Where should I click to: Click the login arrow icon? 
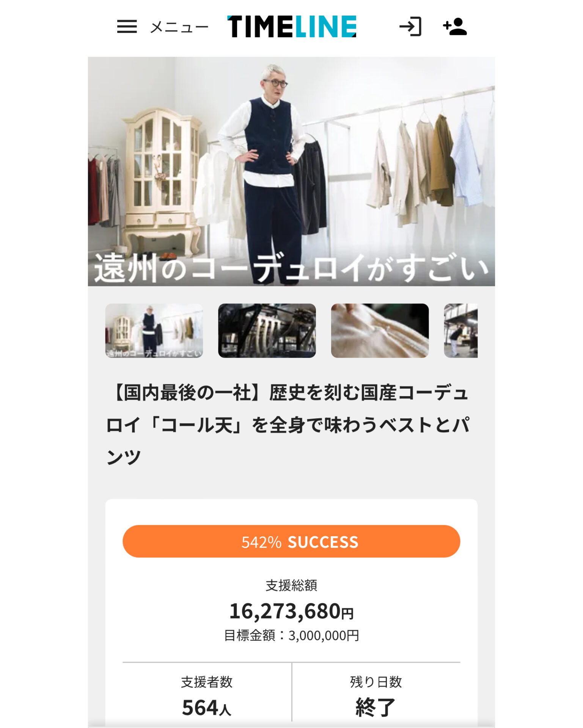410,27
